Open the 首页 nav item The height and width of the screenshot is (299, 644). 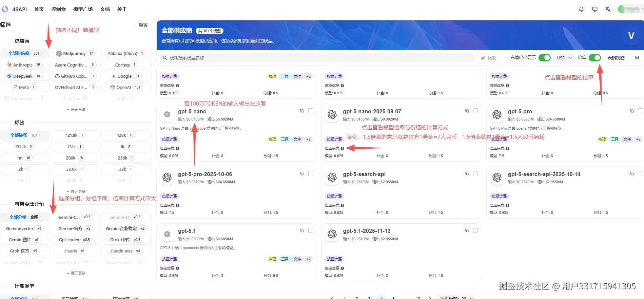39,9
